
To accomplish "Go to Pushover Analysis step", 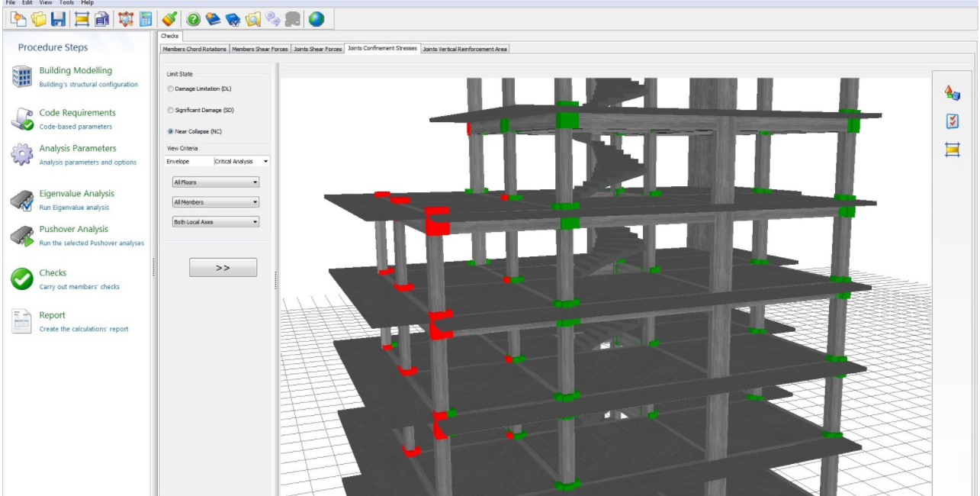I will (73, 229).
